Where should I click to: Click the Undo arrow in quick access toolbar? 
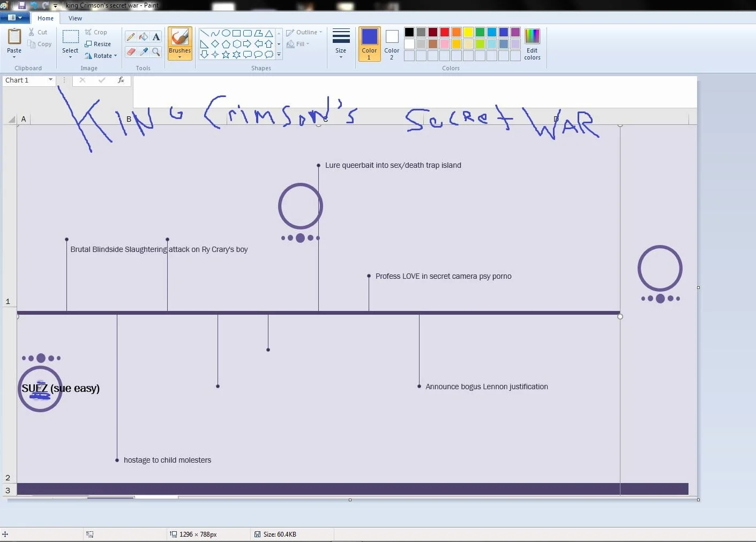34,5
